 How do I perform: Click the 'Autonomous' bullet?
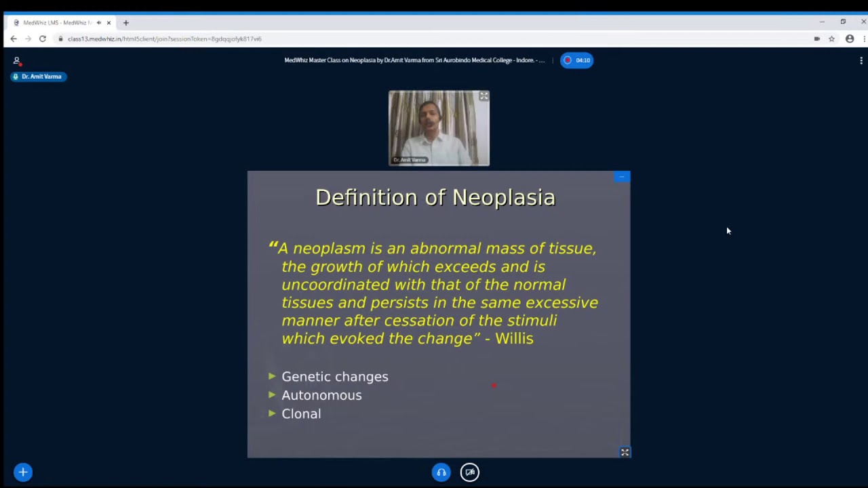click(x=321, y=395)
